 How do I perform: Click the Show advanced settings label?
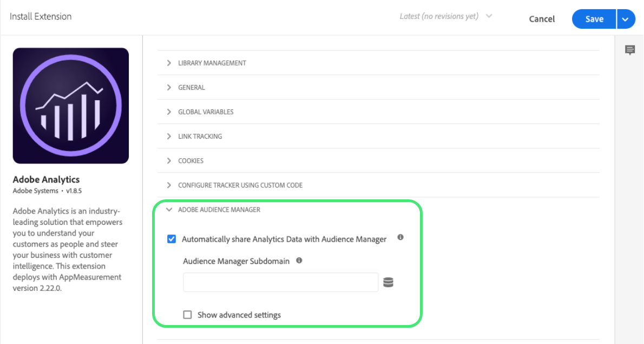tap(239, 315)
